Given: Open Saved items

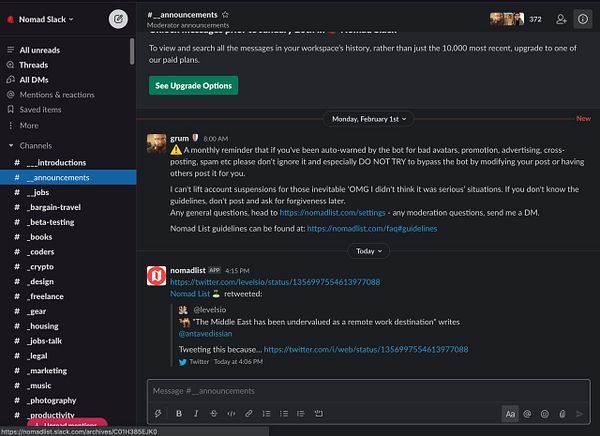Looking at the screenshot, I should (41, 110).
